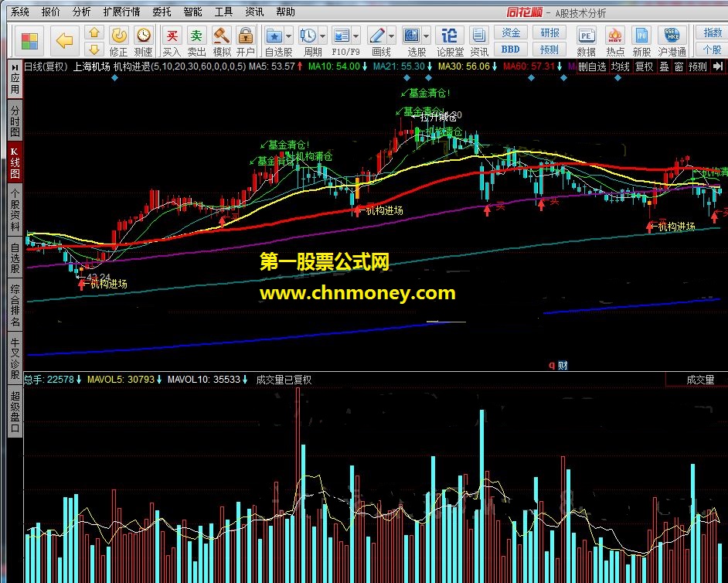The height and width of the screenshot is (583, 728).
Task: Go back with the yellow left arrow
Action: click(64, 41)
